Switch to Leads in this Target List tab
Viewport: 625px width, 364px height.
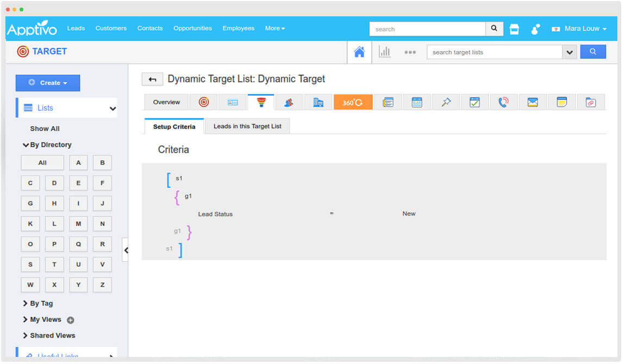247,127
